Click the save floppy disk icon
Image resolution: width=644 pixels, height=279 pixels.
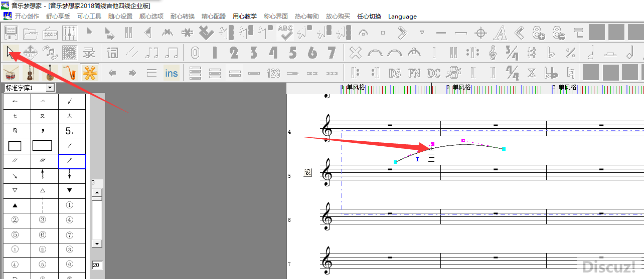pos(11,33)
